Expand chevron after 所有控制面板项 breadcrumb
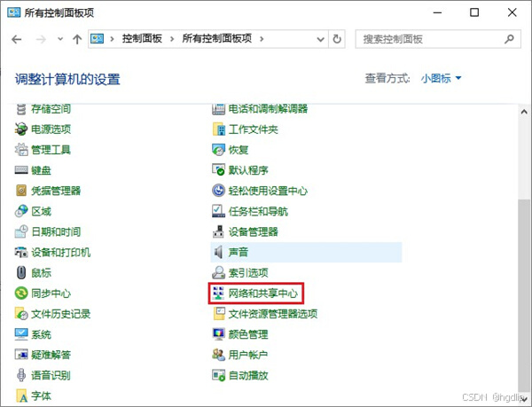 tap(262, 39)
